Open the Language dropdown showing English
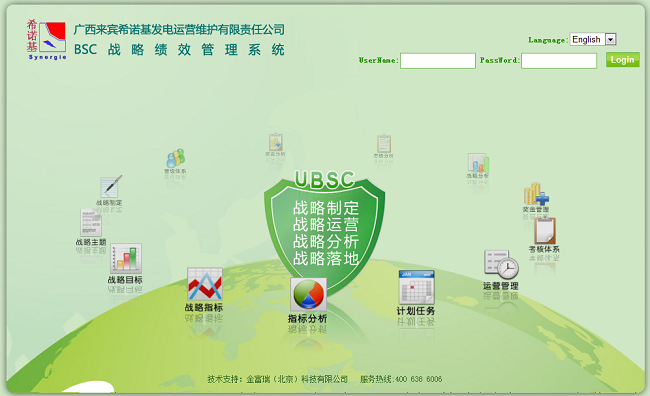This screenshot has width=650, height=396. 593,39
